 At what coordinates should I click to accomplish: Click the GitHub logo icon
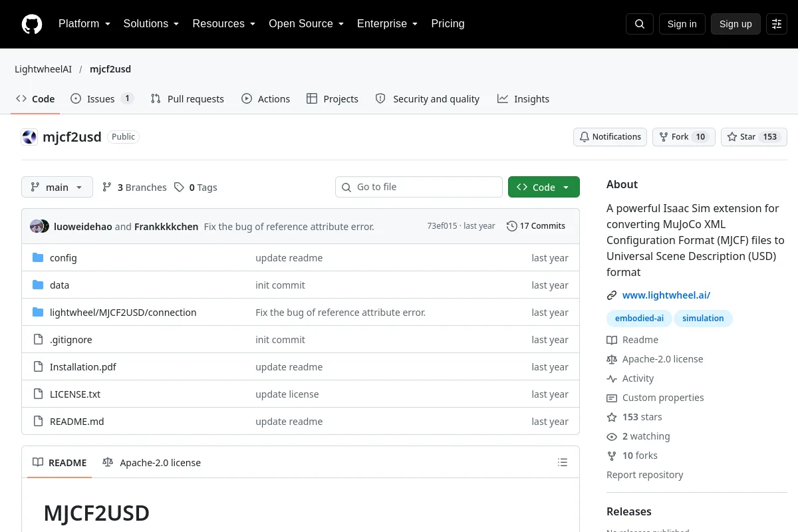pyautogui.click(x=32, y=24)
